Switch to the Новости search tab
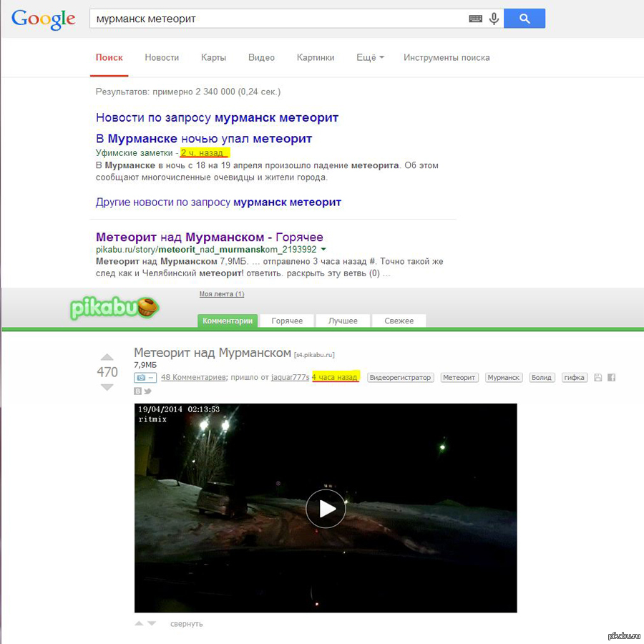Image resolution: width=644 pixels, height=644 pixels. pyautogui.click(x=162, y=57)
